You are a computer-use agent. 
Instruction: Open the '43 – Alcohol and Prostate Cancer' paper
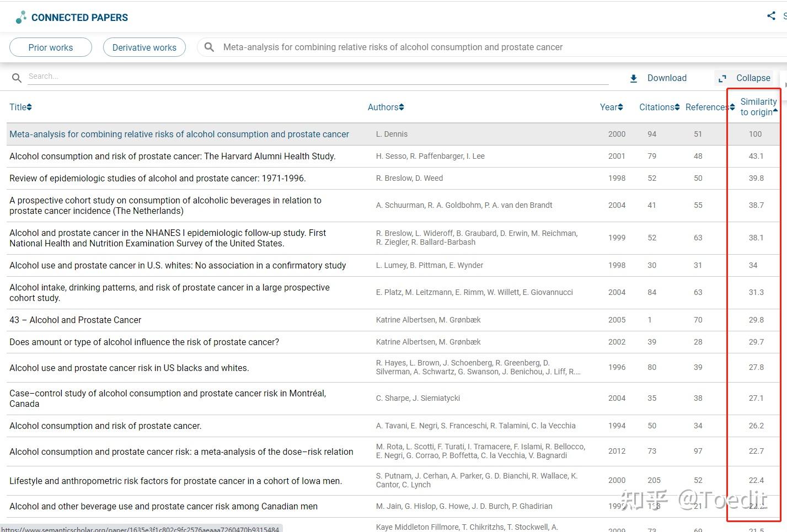(76, 320)
